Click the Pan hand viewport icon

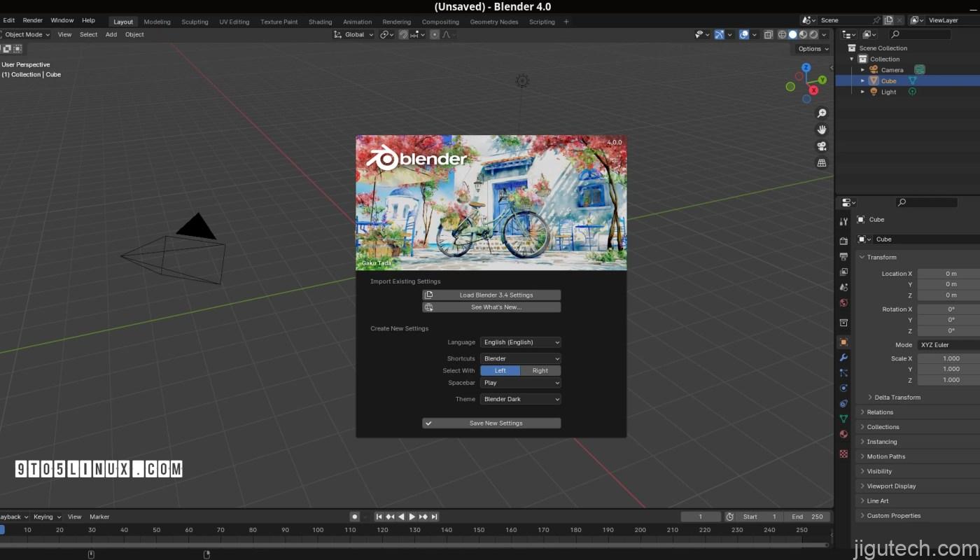tap(822, 129)
